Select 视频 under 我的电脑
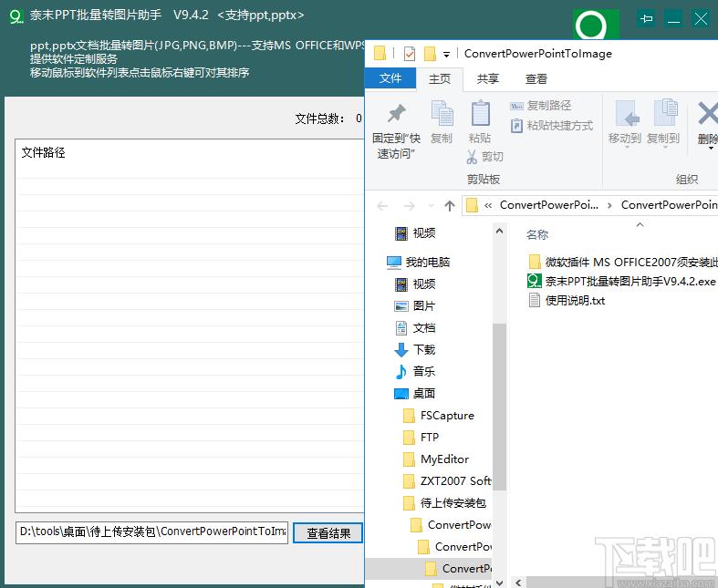This screenshot has width=718, height=588. tap(415, 284)
